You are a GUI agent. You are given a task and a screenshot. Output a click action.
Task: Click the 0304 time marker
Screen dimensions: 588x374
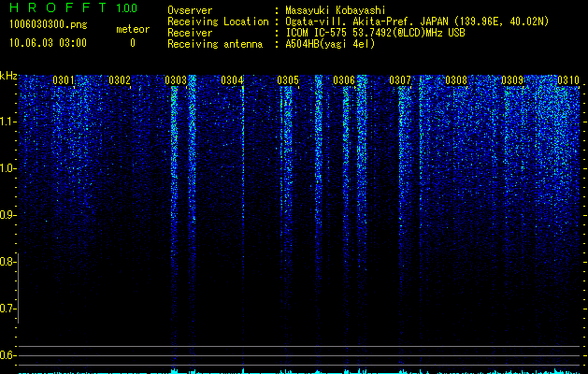232,80
